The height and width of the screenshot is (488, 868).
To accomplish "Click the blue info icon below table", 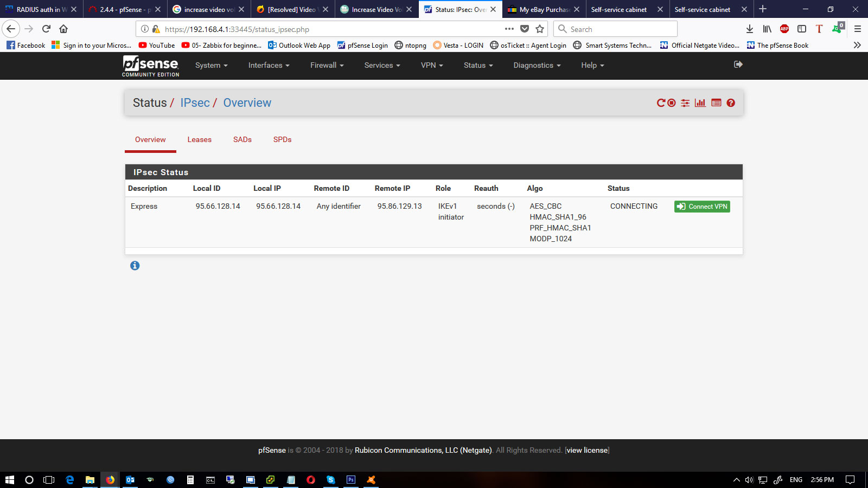I will point(135,266).
